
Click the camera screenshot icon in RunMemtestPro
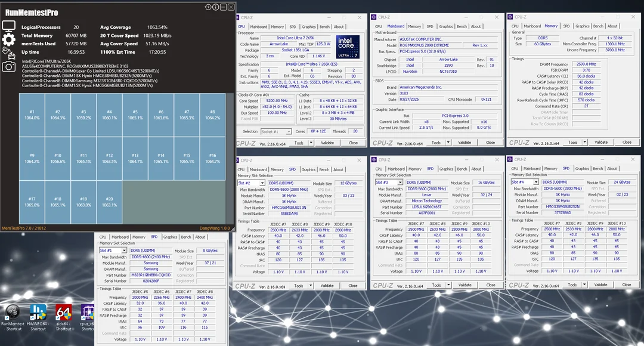coord(8,66)
